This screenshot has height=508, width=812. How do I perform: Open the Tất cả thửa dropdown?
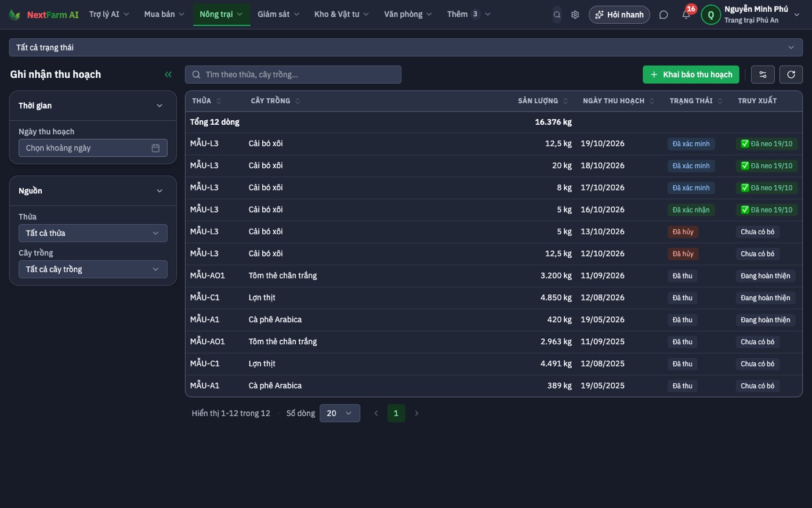pos(93,233)
